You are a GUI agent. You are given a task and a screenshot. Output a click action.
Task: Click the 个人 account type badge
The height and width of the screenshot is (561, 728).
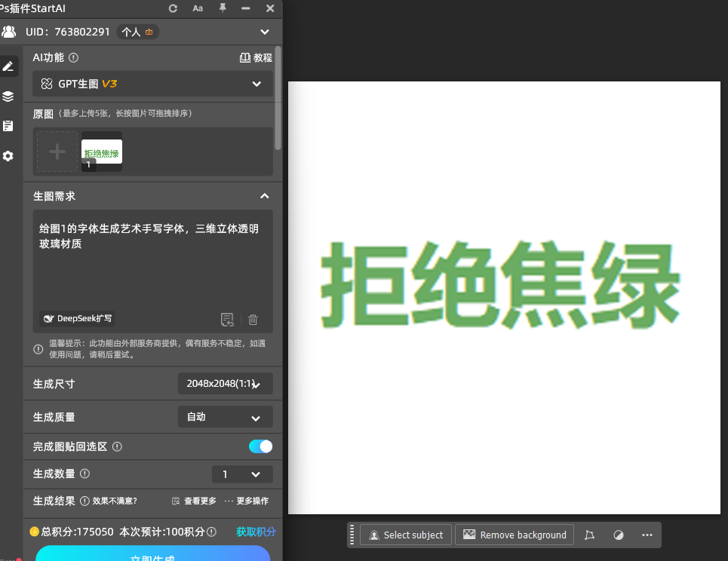(x=137, y=32)
